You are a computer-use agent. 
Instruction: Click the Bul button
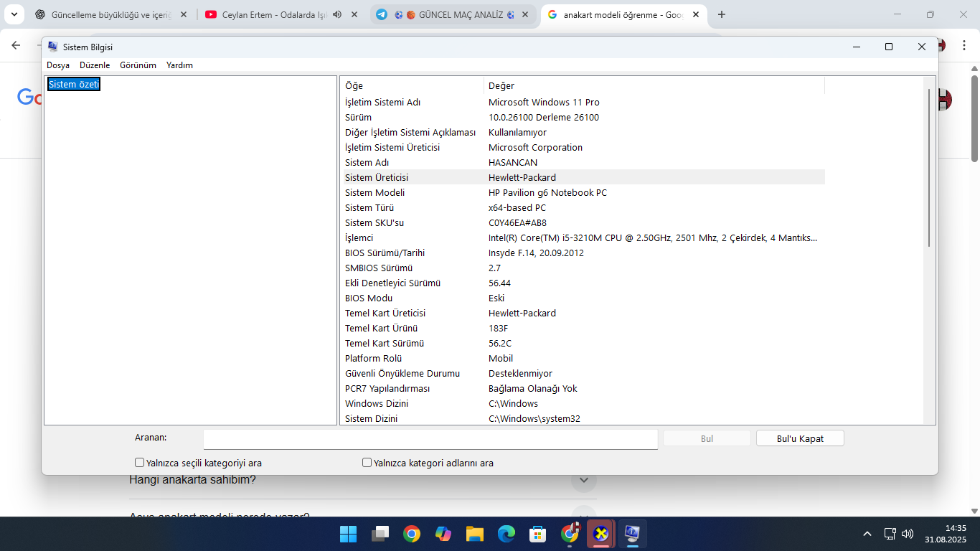coord(707,438)
